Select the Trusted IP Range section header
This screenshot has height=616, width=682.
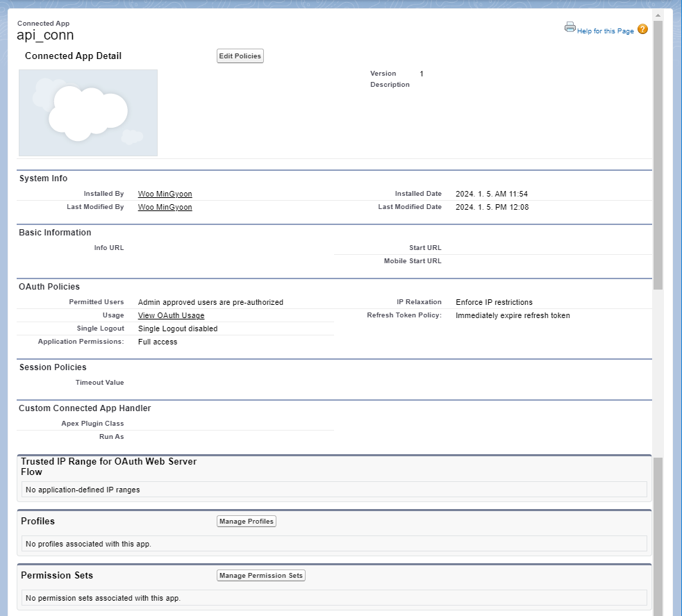(x=108, y=466)
